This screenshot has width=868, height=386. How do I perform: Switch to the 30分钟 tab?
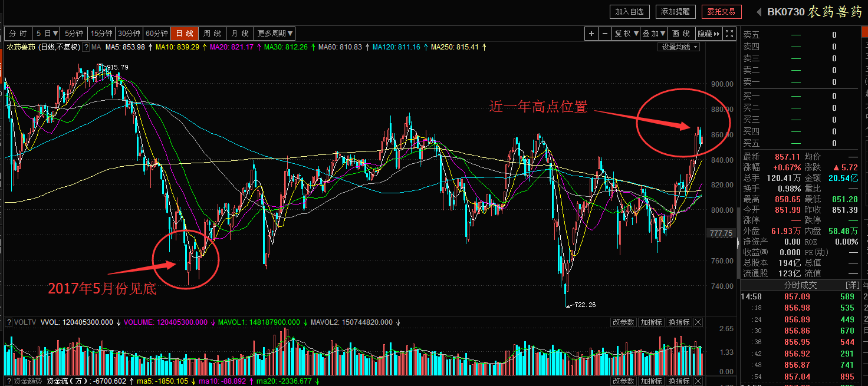coord(129,34)
